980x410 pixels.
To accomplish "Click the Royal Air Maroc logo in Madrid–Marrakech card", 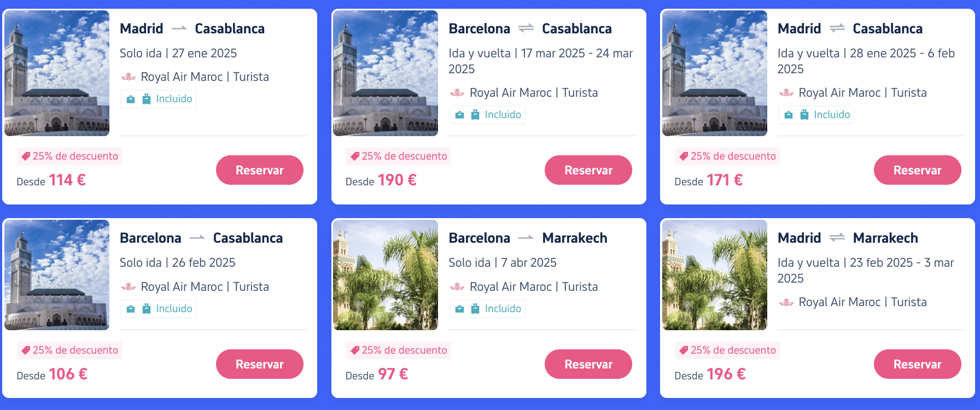I will point(786,302).
